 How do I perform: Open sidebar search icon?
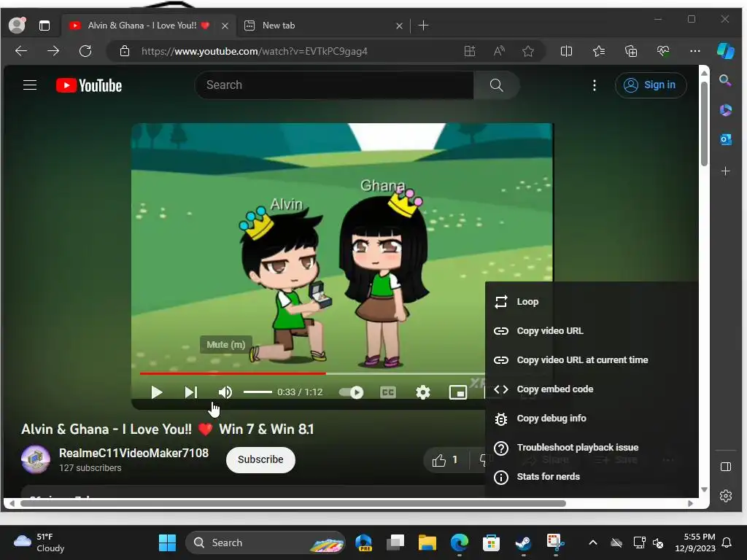pyautogui.click(x=725, y=80)
